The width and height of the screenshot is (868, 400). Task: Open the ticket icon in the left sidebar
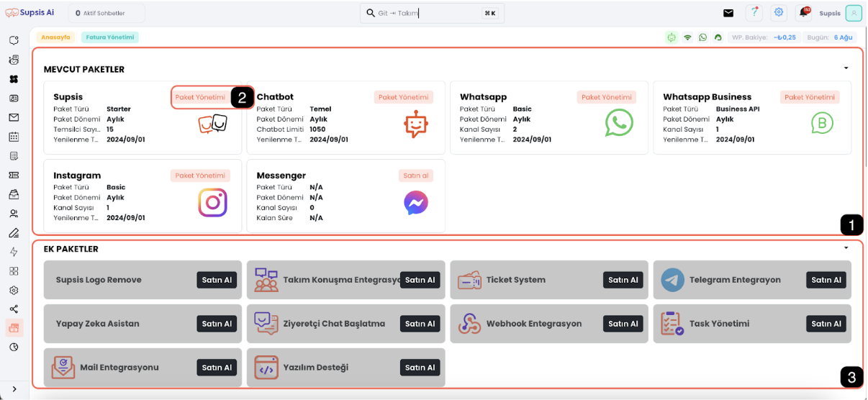coord(14,175)
